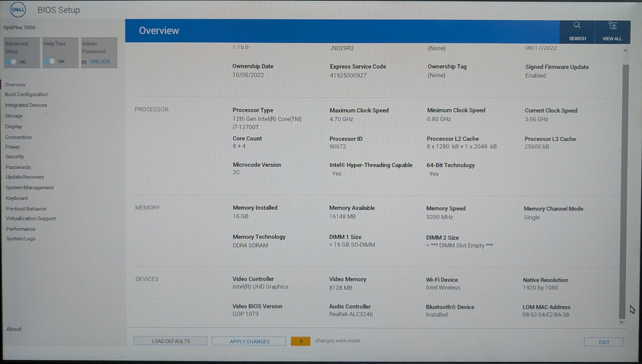
Task: Click the 8128 MB video memory value
Action: tap(341, 288)
